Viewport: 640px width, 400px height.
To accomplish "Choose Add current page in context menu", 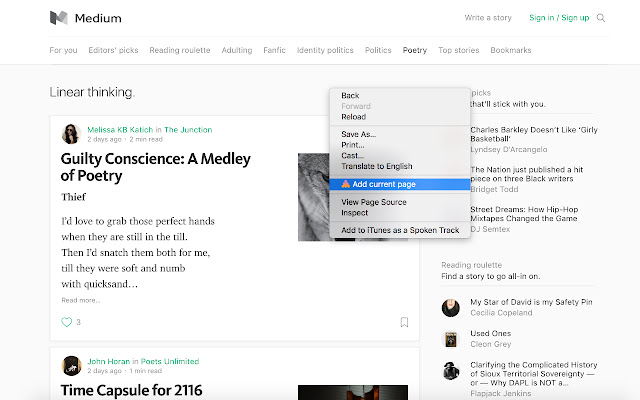I will click(400, 184).
